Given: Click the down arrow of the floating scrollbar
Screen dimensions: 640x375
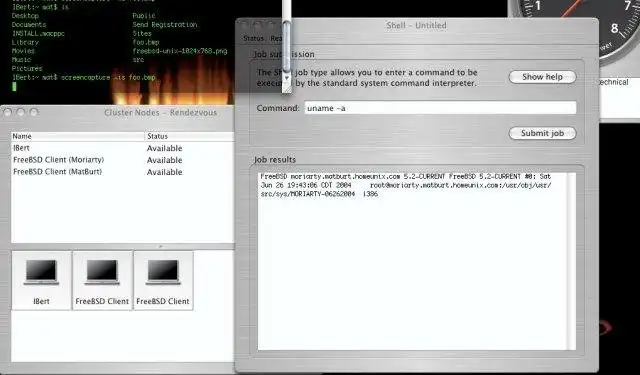Looking at the screenshot, I should [287, 78].
